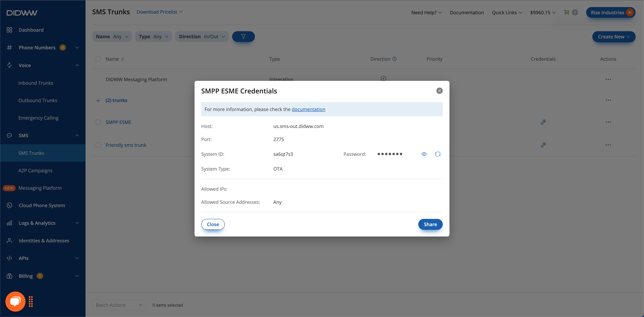644x317 pixels.
Task: Collapse the Voice section chevron
Action: [x=77, y=65]
